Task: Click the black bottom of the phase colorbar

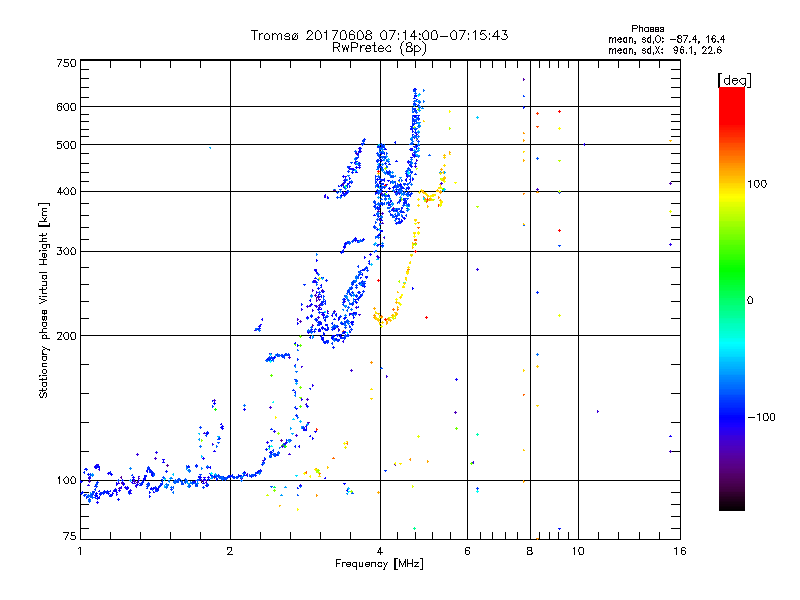Action: 732,503
